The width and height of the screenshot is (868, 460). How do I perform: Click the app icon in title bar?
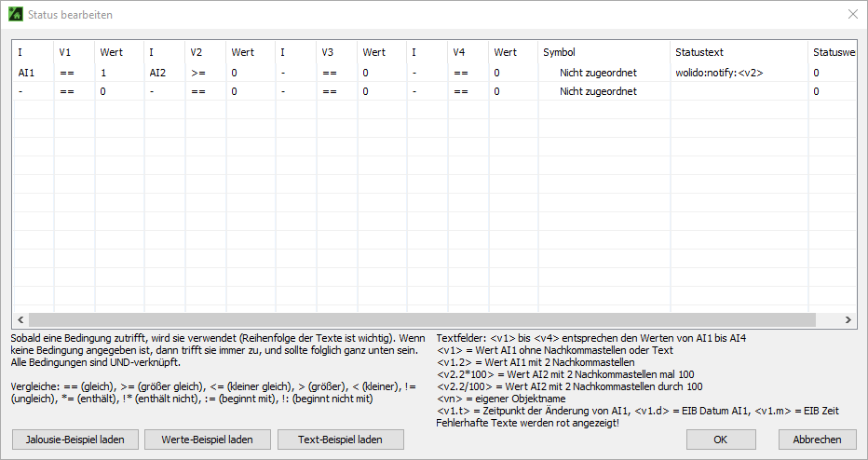click(x=16, y=14)
